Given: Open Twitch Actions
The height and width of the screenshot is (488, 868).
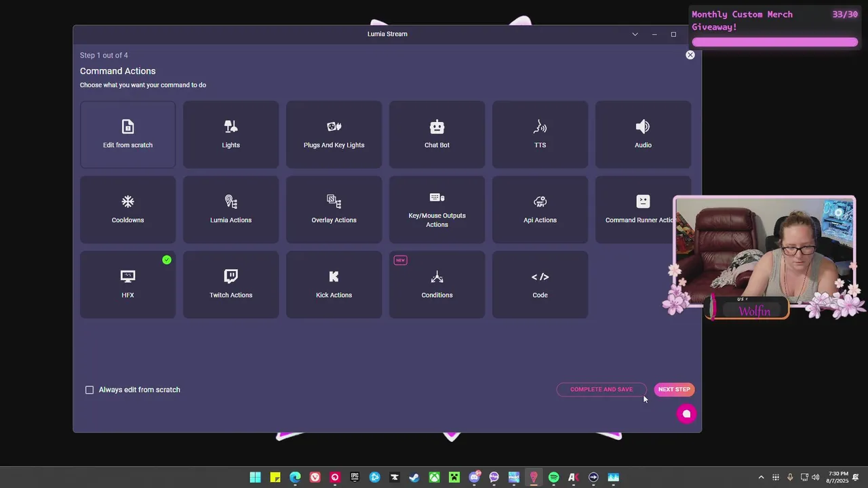Looking at the screenshot, I should point(231,285).
